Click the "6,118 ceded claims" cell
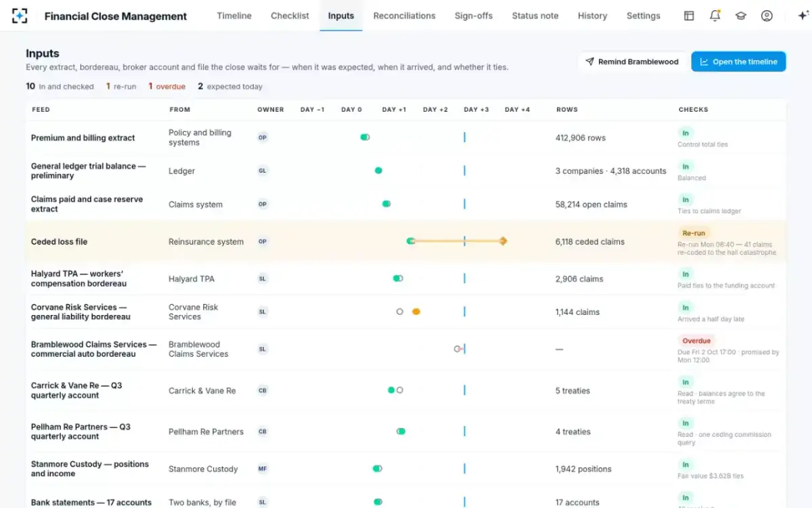This screenshot has height=508, width=812. click(x=590, y=242)
